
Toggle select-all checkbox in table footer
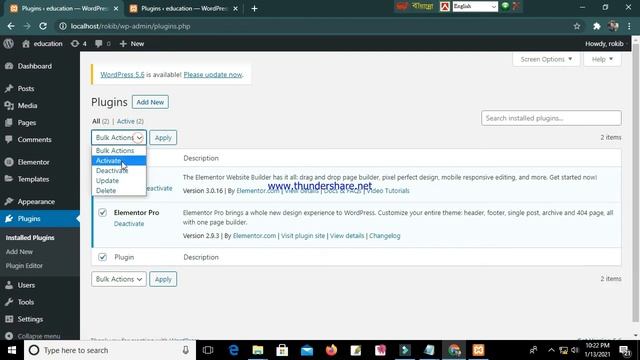click(102, 257)
